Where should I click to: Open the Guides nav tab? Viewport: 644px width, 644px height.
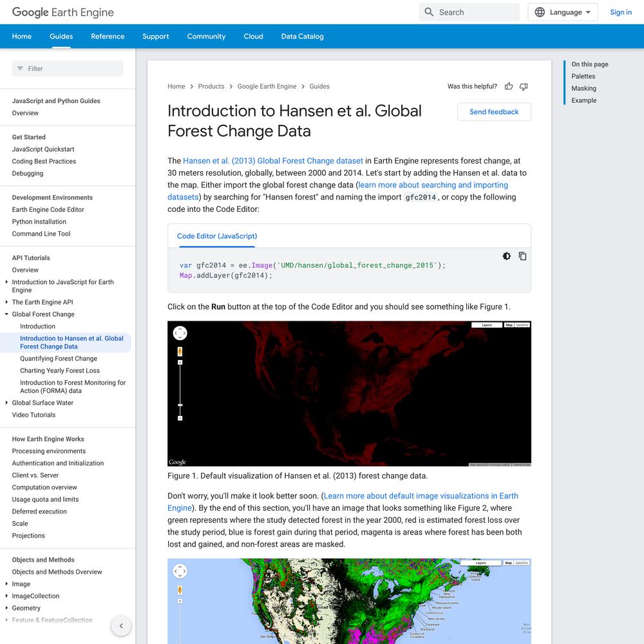61,36
